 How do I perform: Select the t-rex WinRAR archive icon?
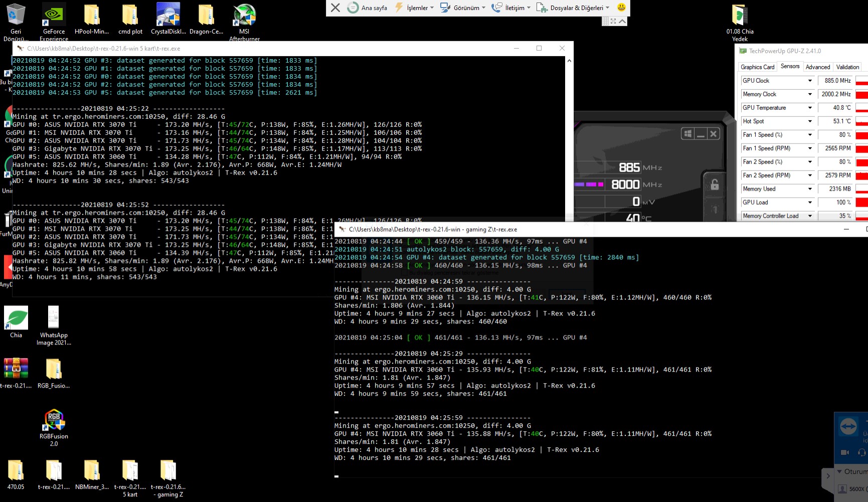coord(16,373)
